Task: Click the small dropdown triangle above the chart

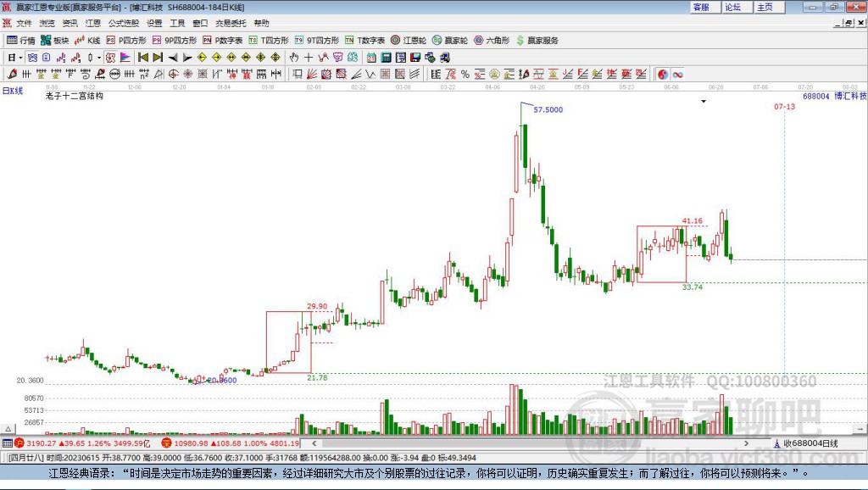Action: tap(704, 102)
